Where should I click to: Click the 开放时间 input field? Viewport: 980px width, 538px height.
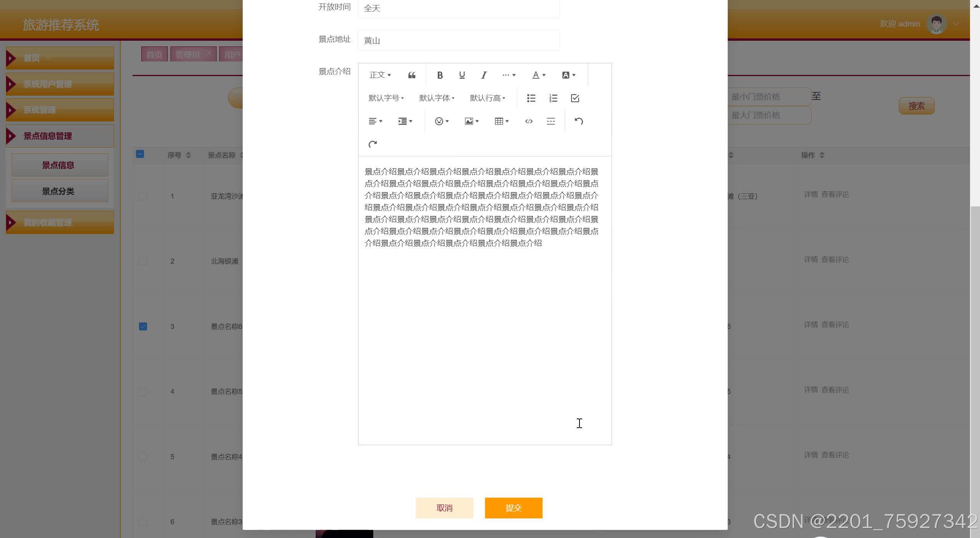[459, 8]
